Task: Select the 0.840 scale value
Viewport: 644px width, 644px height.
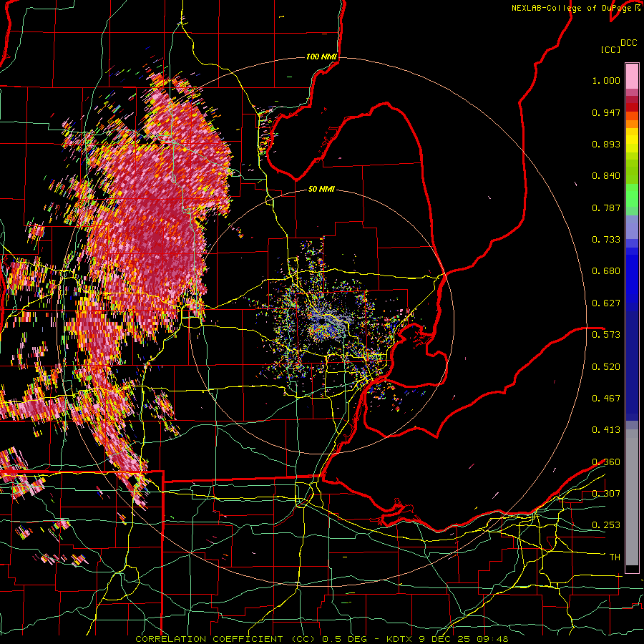Action: [606, 176]
